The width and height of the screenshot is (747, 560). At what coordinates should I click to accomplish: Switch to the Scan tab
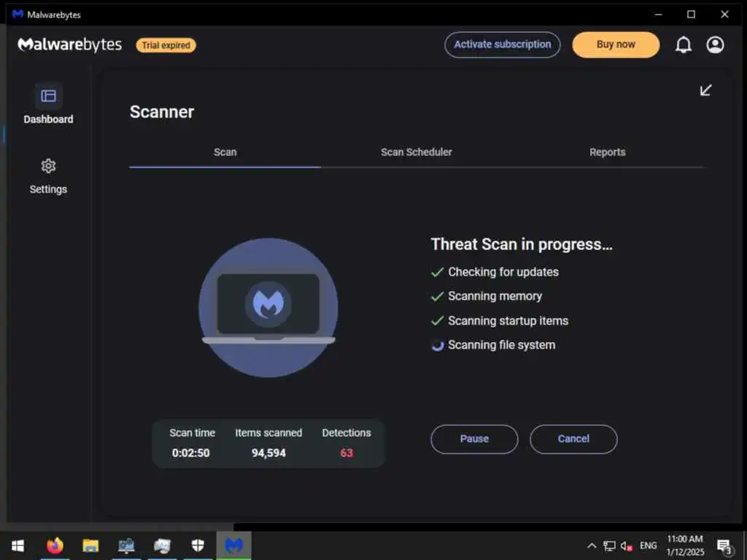click(x=225, y=152)
